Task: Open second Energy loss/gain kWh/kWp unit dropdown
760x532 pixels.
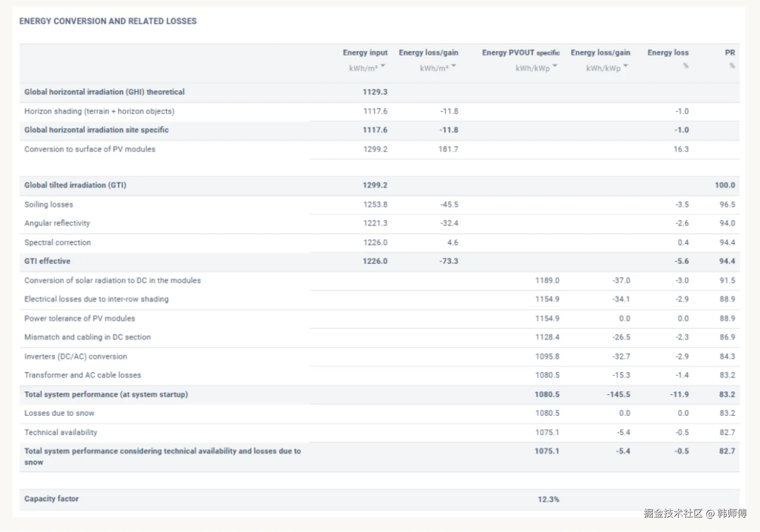Action: tap(607, 68)
